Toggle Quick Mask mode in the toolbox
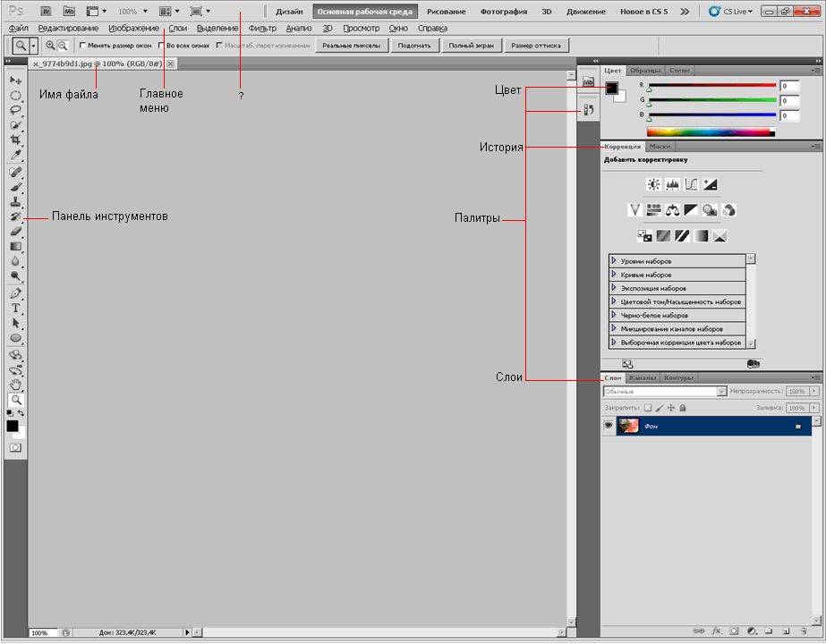This screenshot has width=826, height=644. 15,447
